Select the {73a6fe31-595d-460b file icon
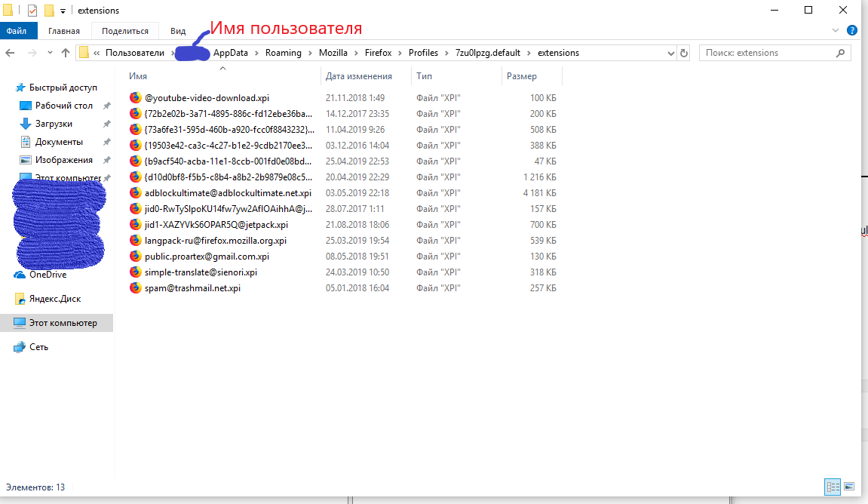Screen dimensions: 868x504 136,129
